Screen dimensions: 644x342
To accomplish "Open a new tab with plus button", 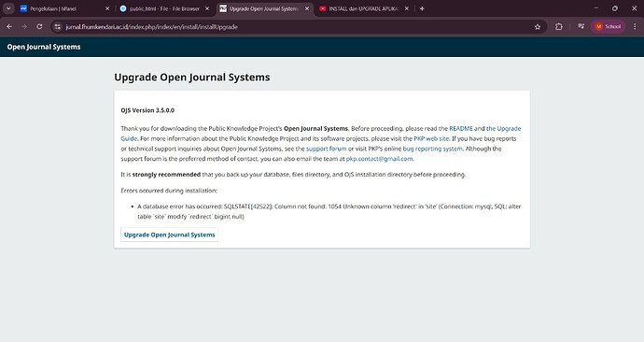I will (422, 8).
